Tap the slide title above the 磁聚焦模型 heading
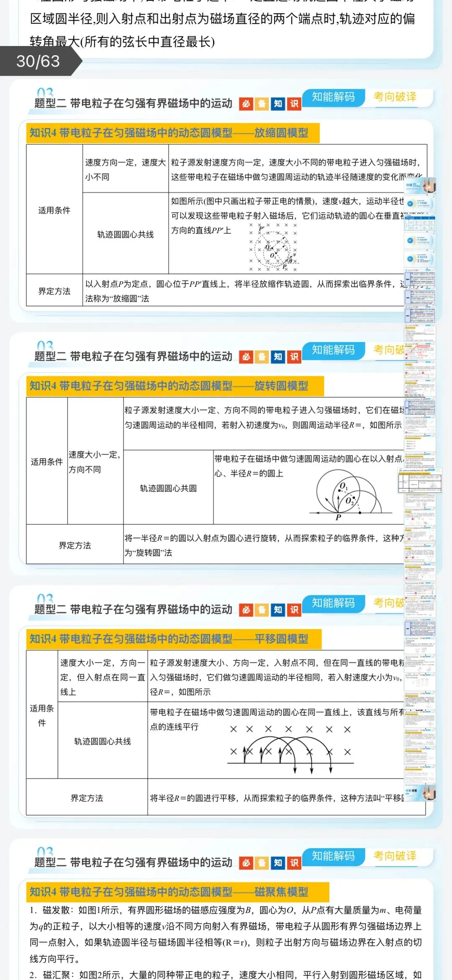The width and height of the screenshot is (452, 980). click(x=133, y=862)
